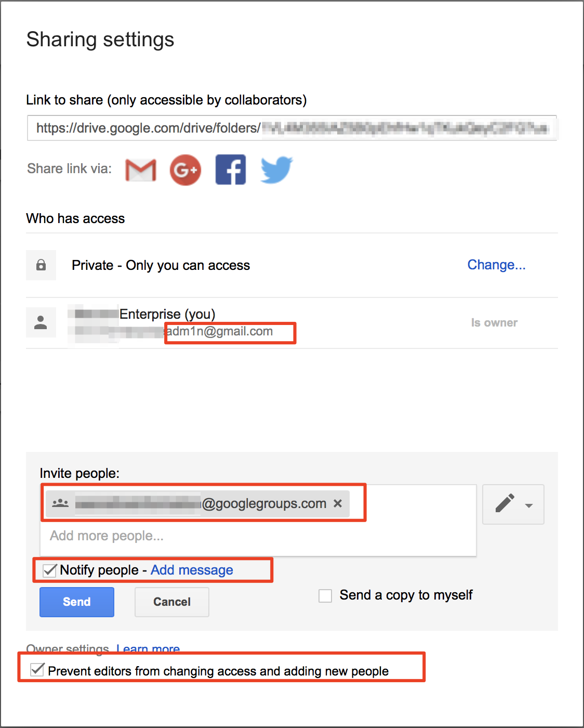Share link via Google+ icon

[x=185, y=170]
